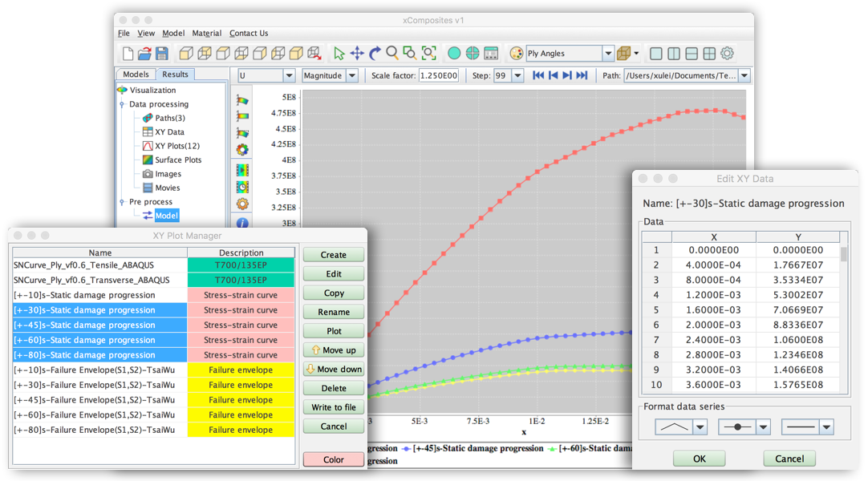Viewport: 868px width, 481px height.
Task: Expand the Step number dropdown
Action: 517,75
